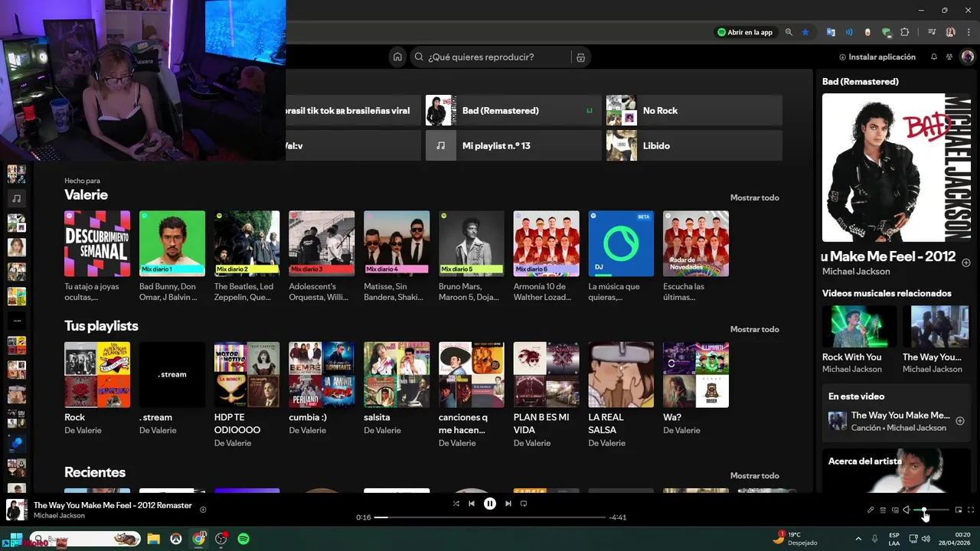Open OBS Studio on the taskbar

point(221,539)
